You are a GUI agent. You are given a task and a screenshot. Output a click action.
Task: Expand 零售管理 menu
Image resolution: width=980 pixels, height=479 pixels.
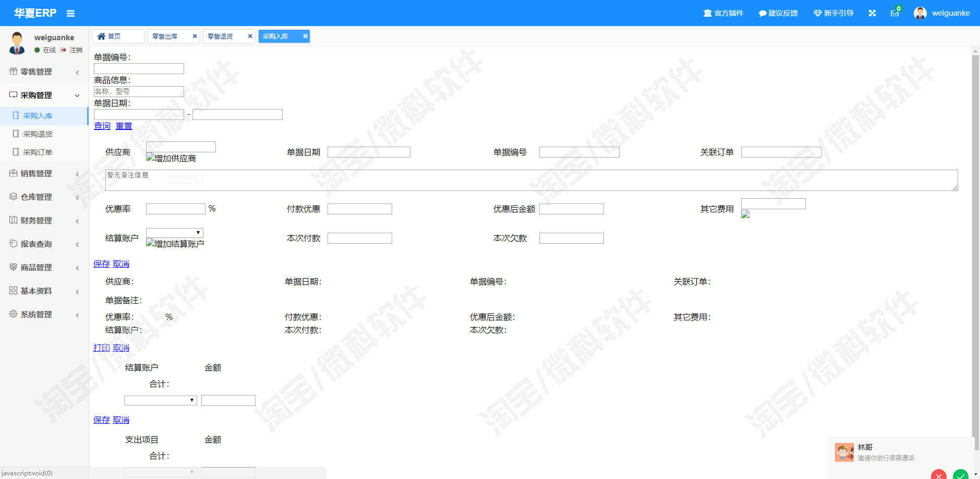(44, 72)
